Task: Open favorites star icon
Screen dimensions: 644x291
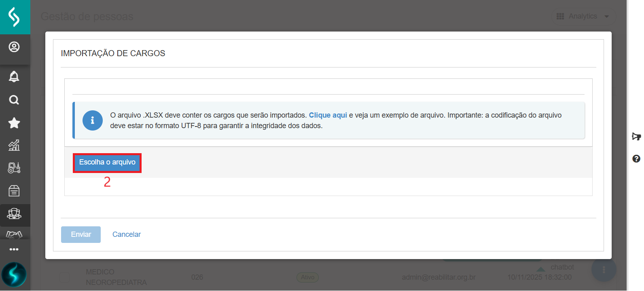Action: click(x=14, y=123)
